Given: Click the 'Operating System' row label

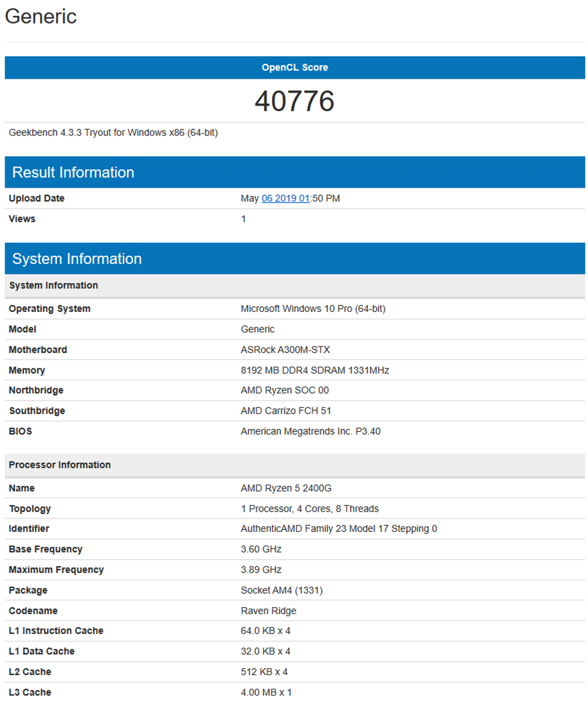Looking at the screenshot, I should tap(49, 309).
